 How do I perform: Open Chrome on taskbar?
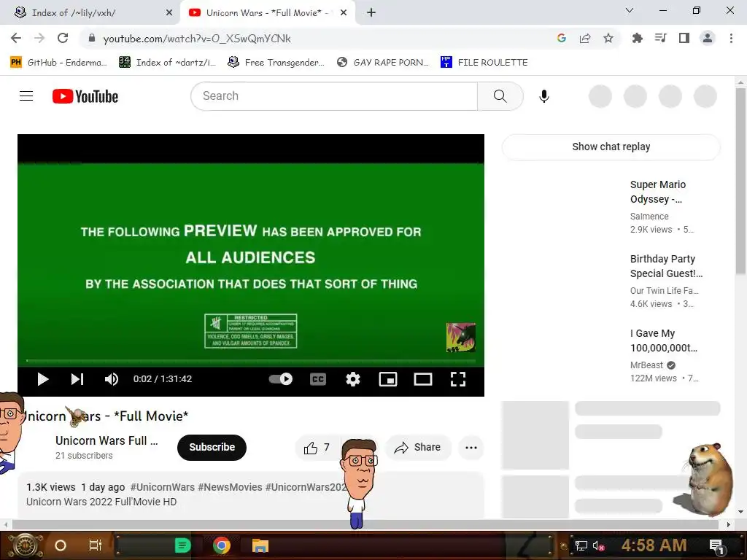pyautogui.click(x=222, y=545)
